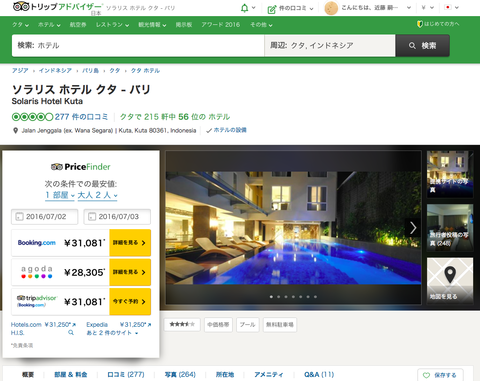480x381 pixels.
Task: Expand the ホテル nav menu
Action: point(49,25)
